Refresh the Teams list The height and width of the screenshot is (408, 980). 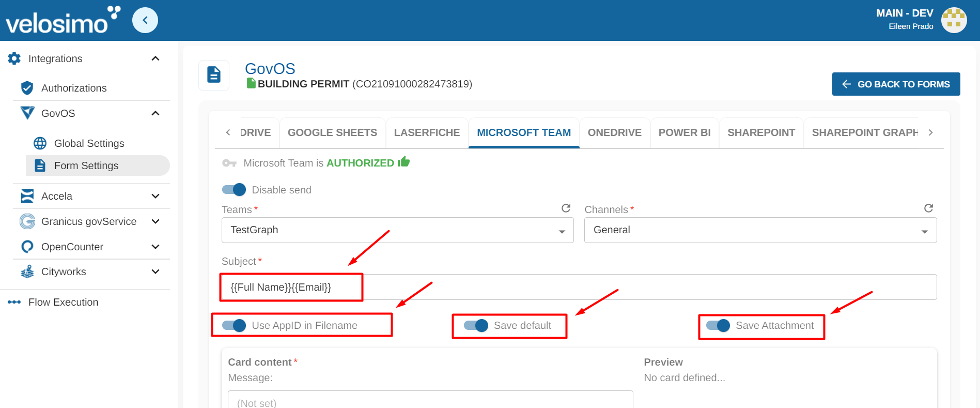pyautogui.click(x=566, y=208)
